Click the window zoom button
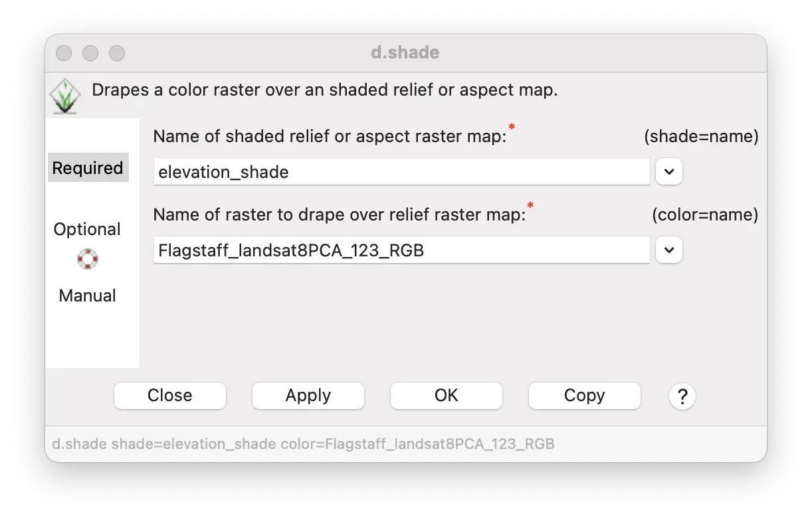 [x=117, y=53]
